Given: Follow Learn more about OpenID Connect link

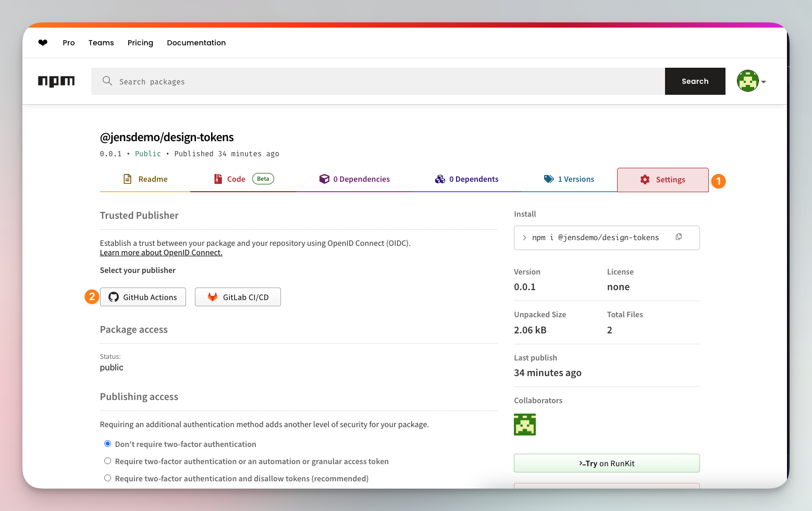Looking at the screenshot, I should [161, 253].
